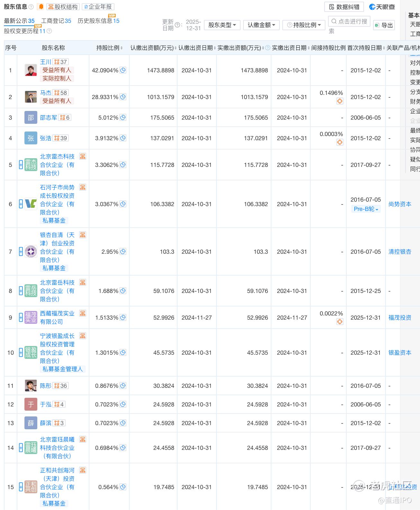Image resolution: width=420 pixels, height=510 pixels.
Task: Switch to the 工商登记 tab
Action: [x=56, y=21]
